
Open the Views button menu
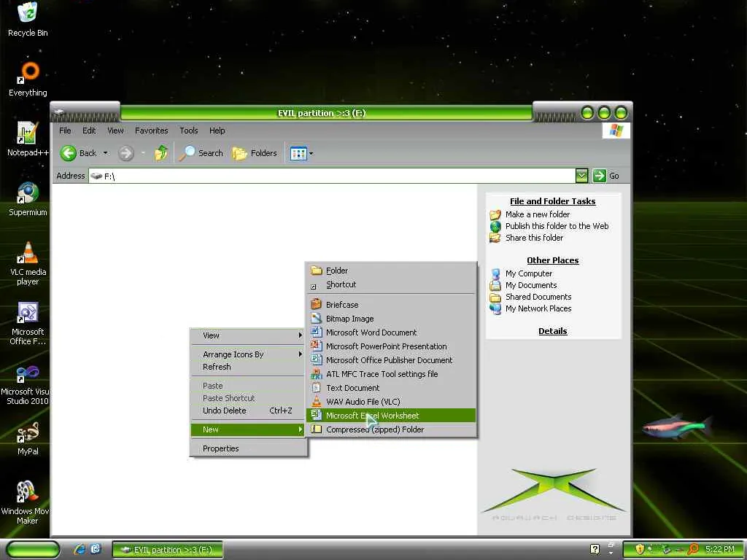pos(301,153)
